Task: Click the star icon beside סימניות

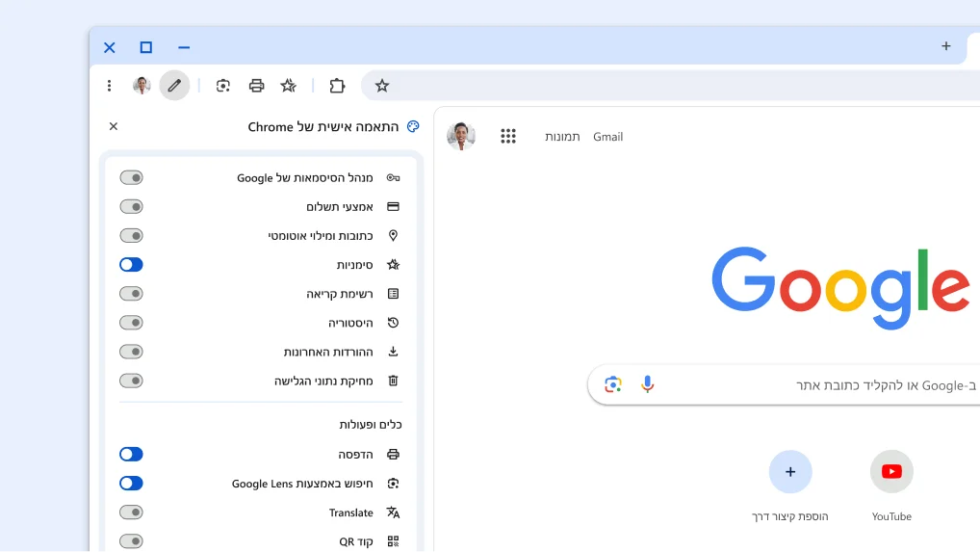Action: click(393, 264)
